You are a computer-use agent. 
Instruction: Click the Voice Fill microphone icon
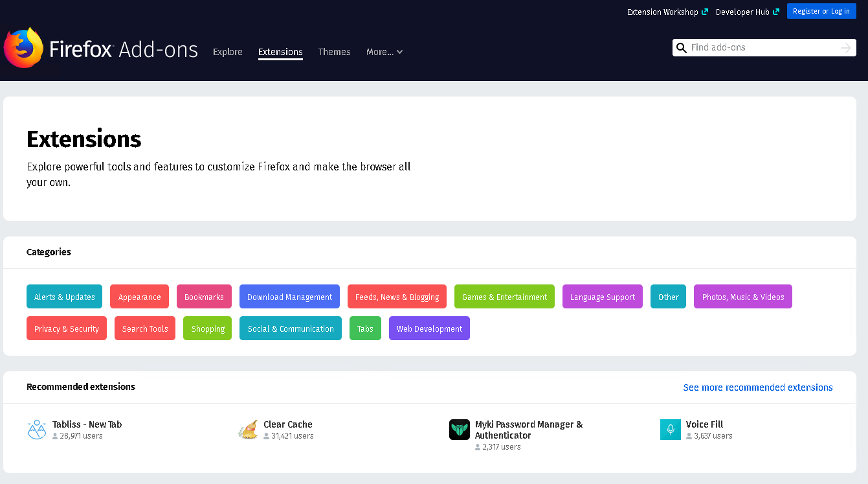(671, 430)
